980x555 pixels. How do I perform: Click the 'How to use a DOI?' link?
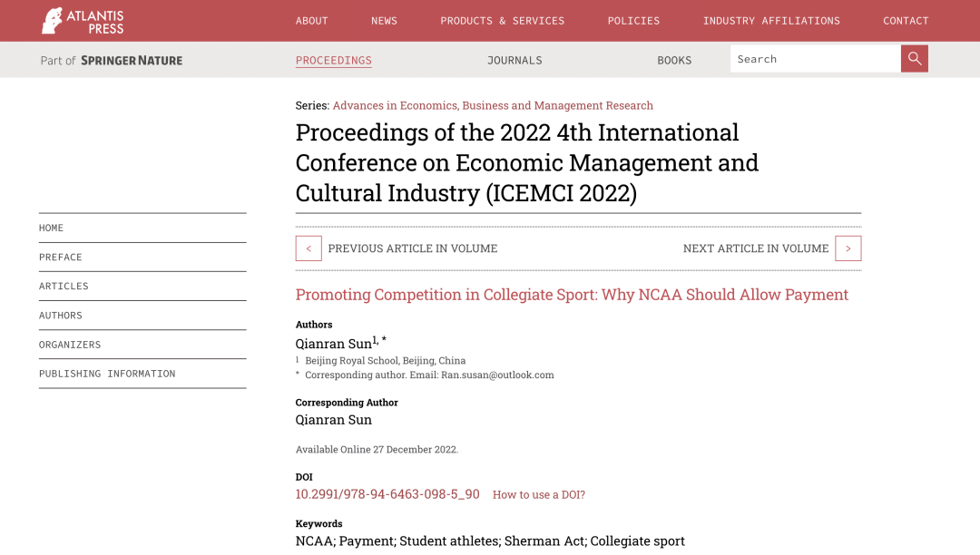click(x=538, y=495)
